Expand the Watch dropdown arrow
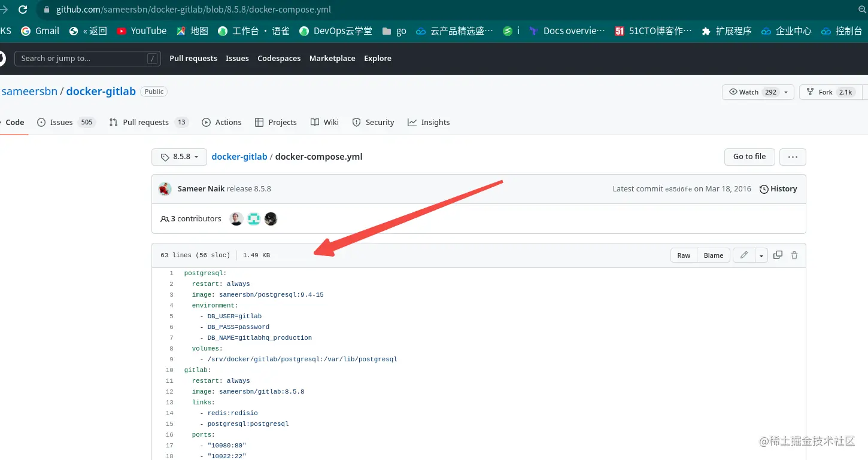The height and width of the screenshot is (460, 868). (x=787, y=92)
